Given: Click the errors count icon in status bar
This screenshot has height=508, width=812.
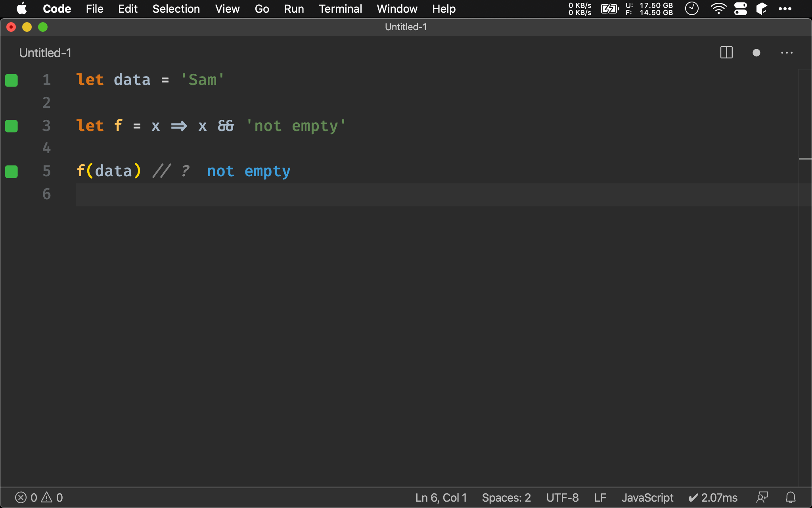Looking at the screenshot, I should click(21, 497).
